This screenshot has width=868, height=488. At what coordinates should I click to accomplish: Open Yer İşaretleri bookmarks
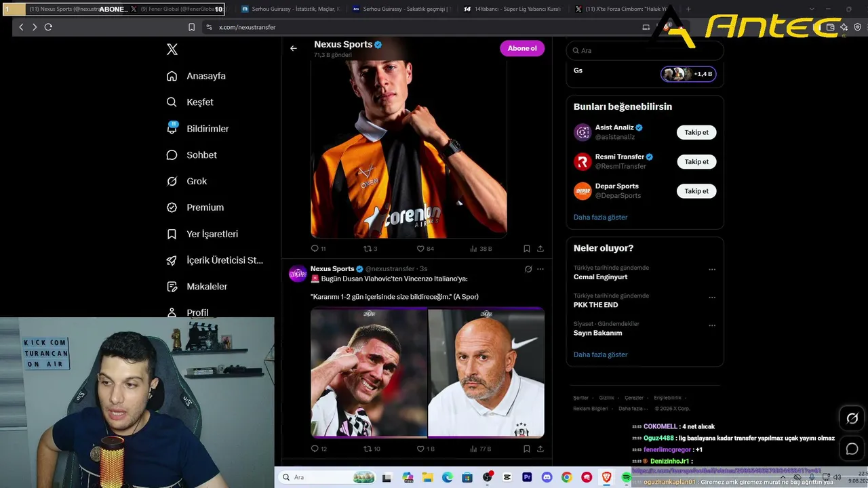(x=203, y=234)
